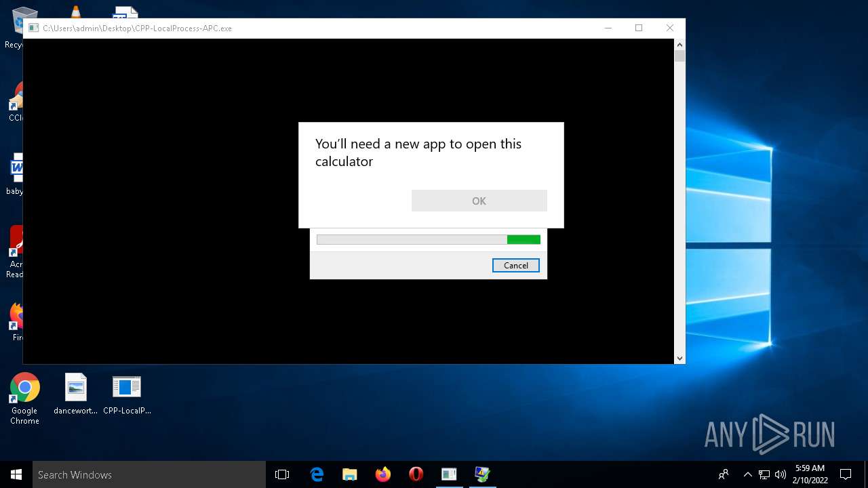
Task: Switch to the last running taskbar app
Action: 482,474
